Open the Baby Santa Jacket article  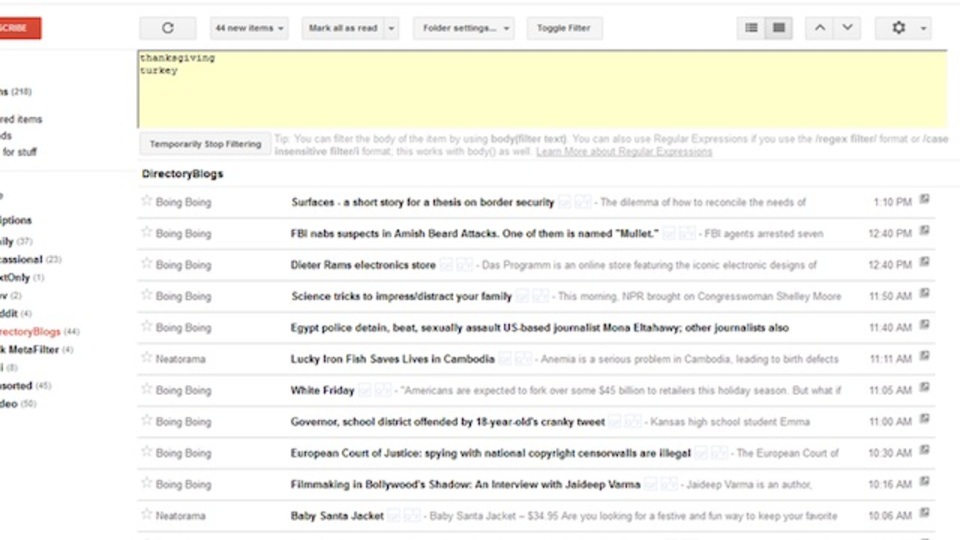[x=337, y=516]
